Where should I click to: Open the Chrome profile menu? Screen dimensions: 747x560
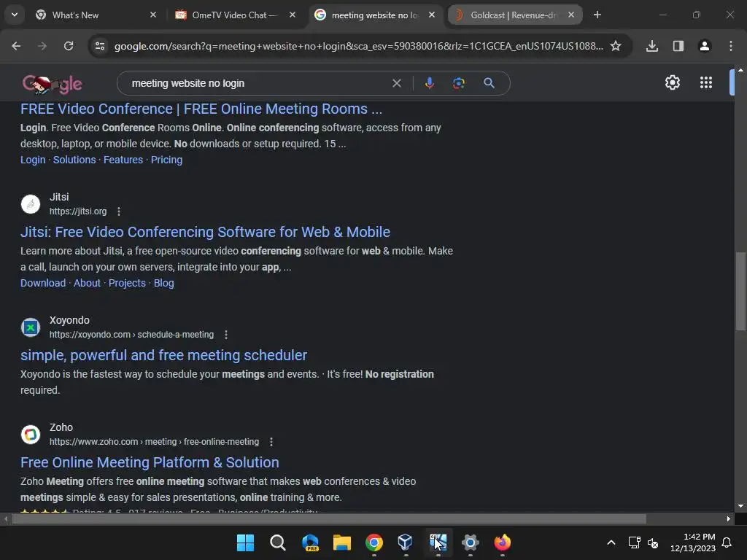pyautogui.click(x=705, y=46)
